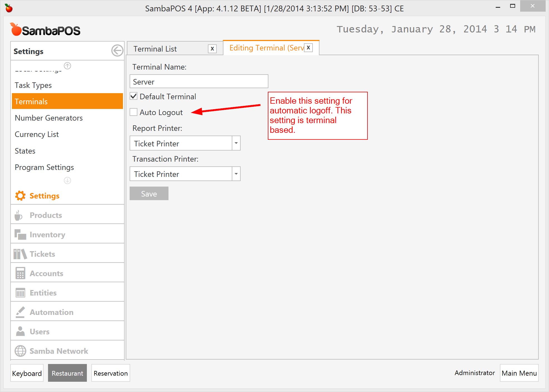Open the Products section
549x392 pixels.
pos(46,215)
